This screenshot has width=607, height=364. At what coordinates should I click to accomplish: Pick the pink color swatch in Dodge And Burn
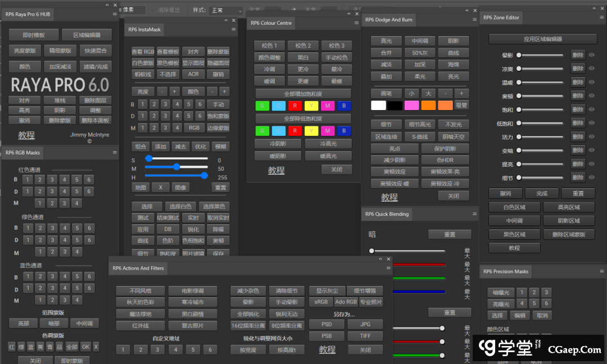tap(411, 105)
